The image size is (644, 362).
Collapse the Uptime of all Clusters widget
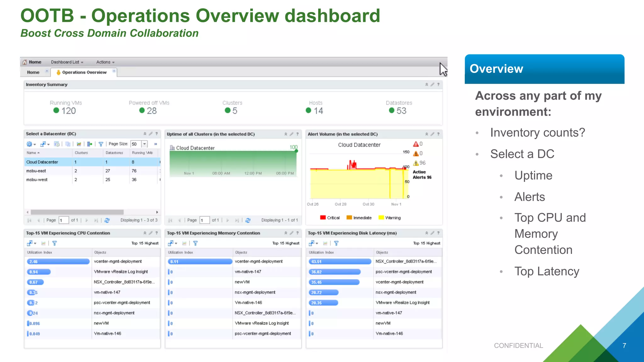click(x=286, y=134)
